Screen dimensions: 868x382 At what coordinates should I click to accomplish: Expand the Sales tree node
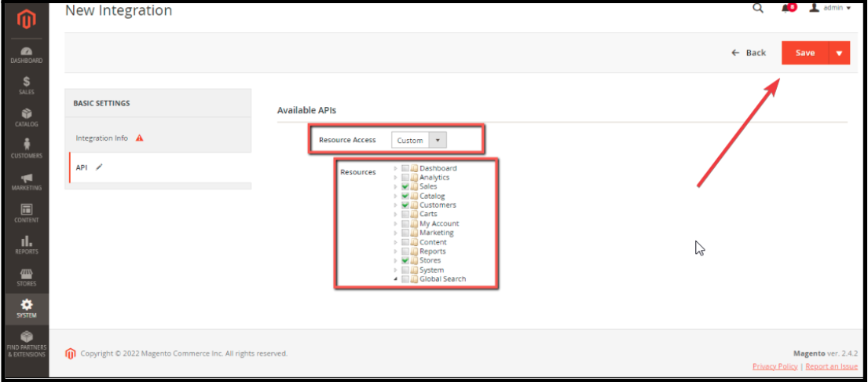point(395,186)
